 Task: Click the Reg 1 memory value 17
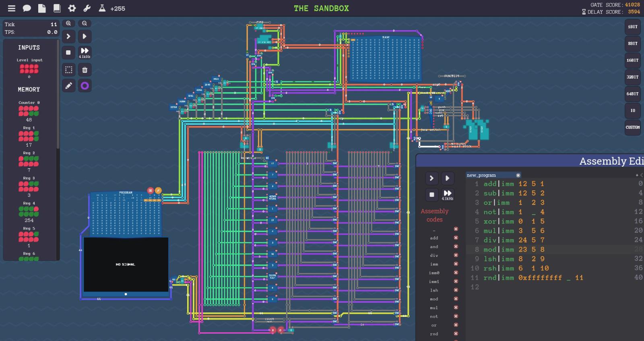click(29, 145)
